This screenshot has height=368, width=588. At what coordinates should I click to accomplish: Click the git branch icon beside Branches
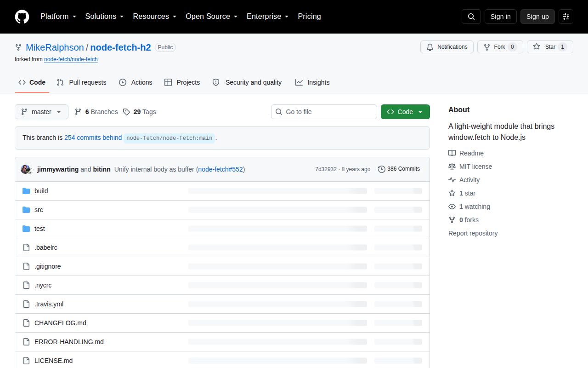(x=78, y=112)
